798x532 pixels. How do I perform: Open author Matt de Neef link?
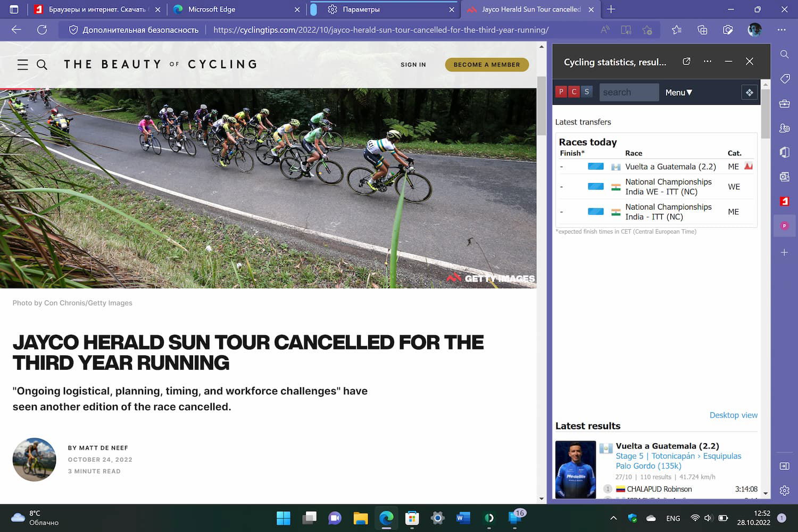(104, 448)
